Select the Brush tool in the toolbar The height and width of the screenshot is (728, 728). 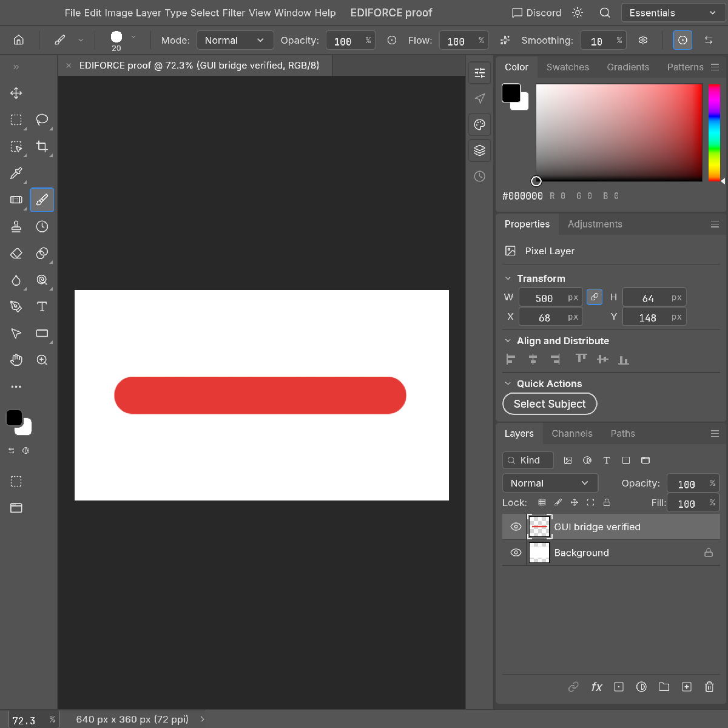click(x=42, y=200)
